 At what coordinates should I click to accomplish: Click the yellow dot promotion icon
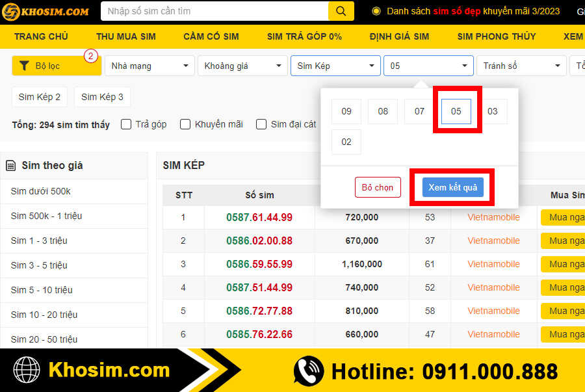pos(376,11)
